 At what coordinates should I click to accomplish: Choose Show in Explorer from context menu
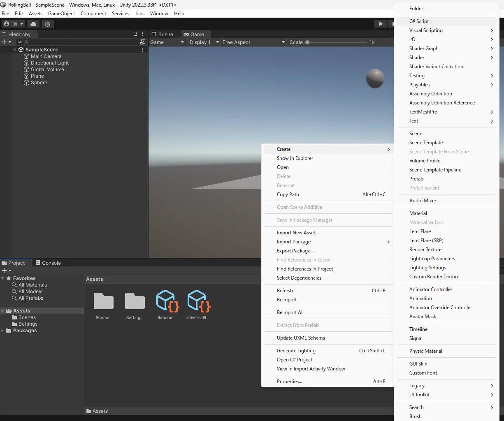click(x=295, y=158)
